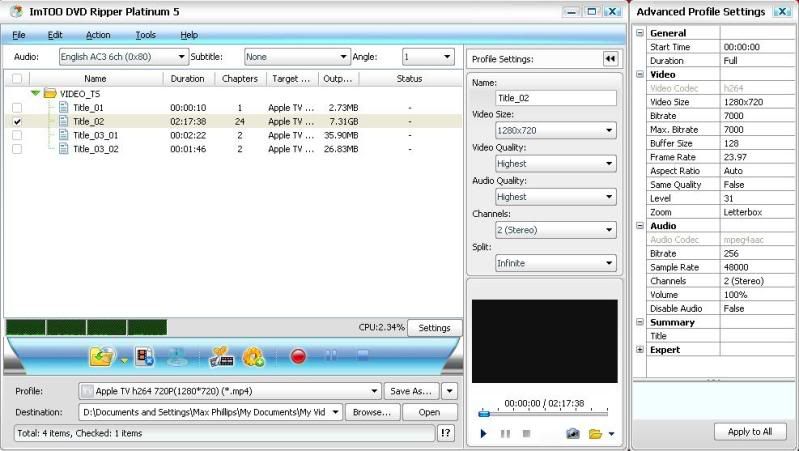
Task: Select the Bitrate 7000 value under Video
Action: click(x=759, y=116)
